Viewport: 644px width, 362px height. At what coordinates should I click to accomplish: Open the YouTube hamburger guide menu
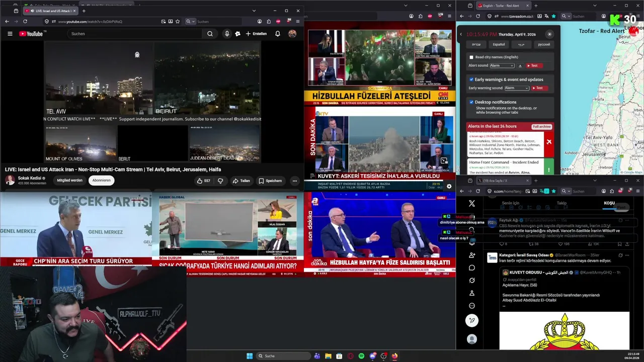pos(10,34)
